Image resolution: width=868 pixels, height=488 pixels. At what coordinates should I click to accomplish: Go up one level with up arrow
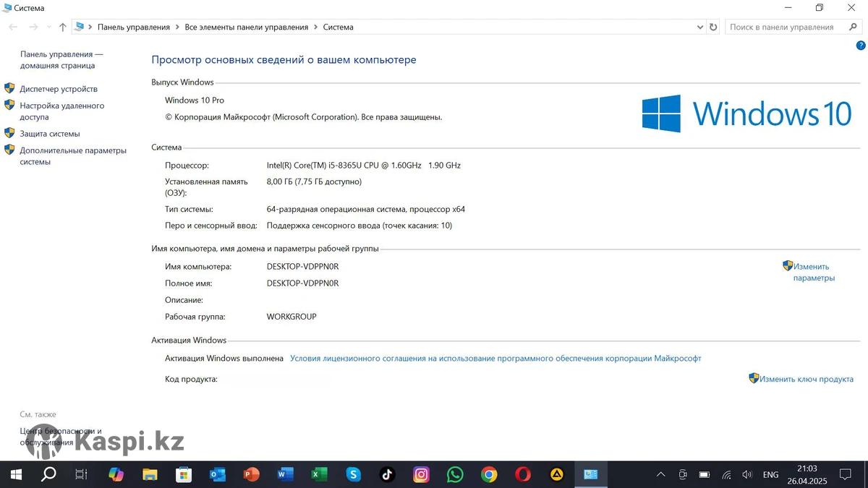pyautogui.click(x=63, y=27)
